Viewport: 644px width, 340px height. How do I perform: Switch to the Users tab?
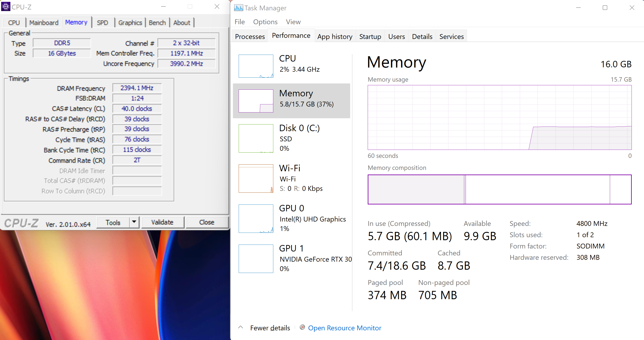[x=397, y=36]
